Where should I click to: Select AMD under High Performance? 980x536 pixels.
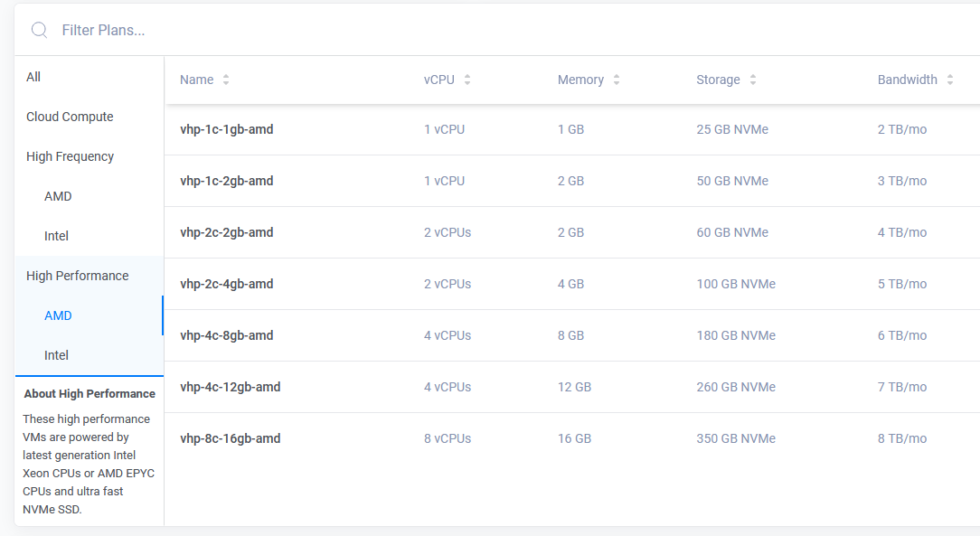[x=58, y=315]
